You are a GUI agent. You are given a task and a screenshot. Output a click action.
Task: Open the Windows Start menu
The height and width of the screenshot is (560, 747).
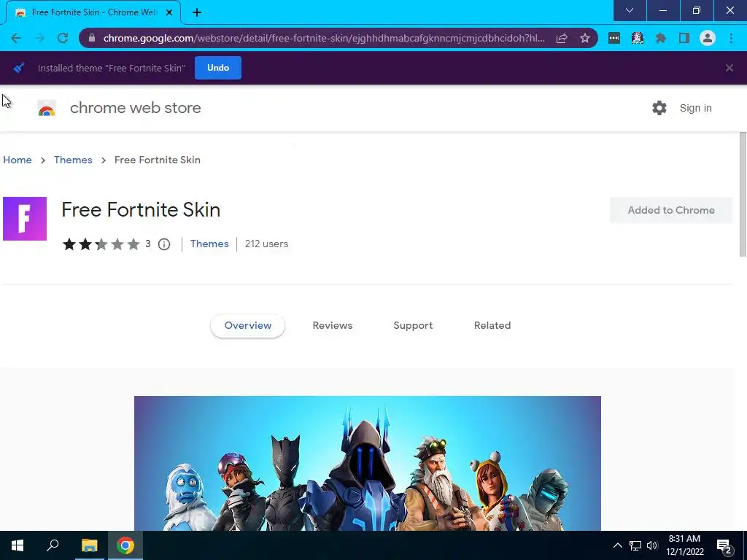tap(18, 545)
